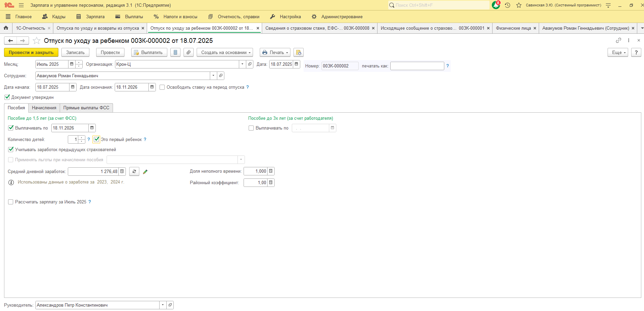Enable 'Освободить ставку на период отпуска'
This screenshot has height=311, width=644.
pyautogui.click(x=162, y=87)
